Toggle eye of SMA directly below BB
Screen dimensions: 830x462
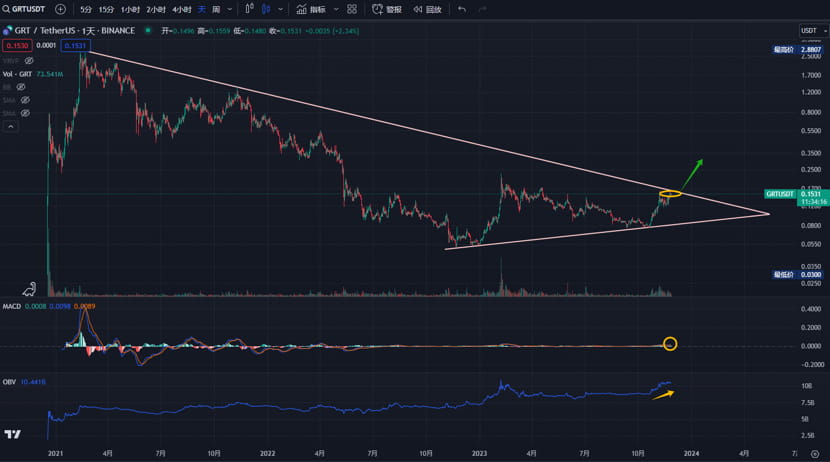point(25,100)
